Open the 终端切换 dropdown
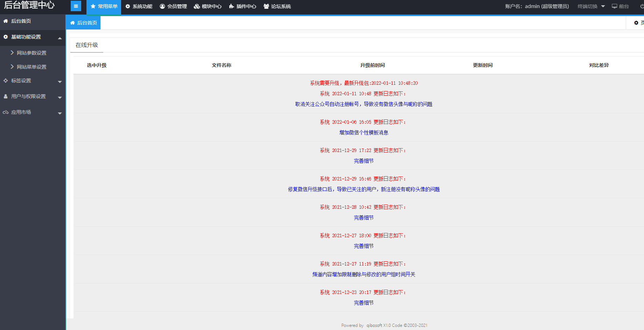The image size is (644, 330). [x=591, y=6]
